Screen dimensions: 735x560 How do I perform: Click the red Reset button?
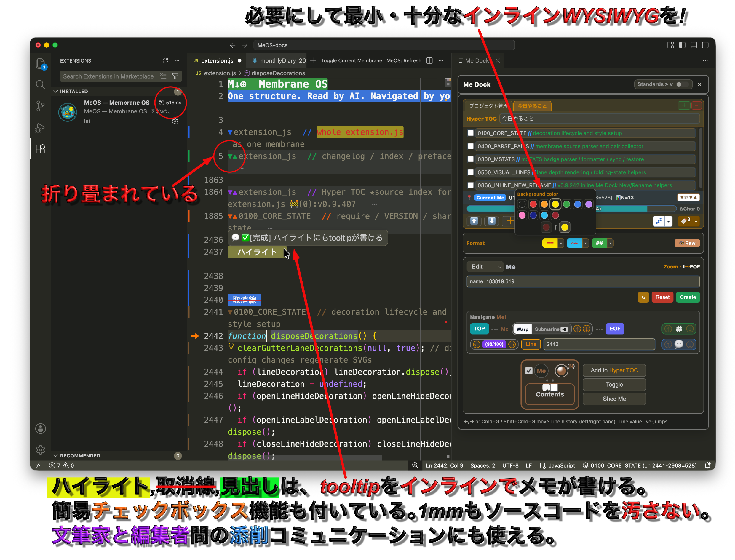coord(662,297)
